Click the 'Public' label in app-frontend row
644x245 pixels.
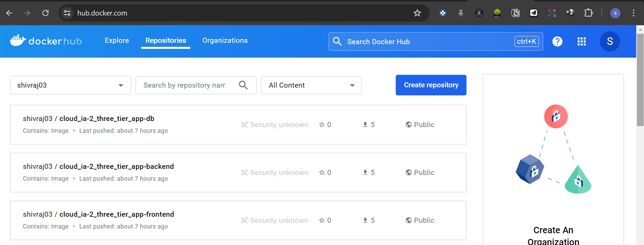424,220
